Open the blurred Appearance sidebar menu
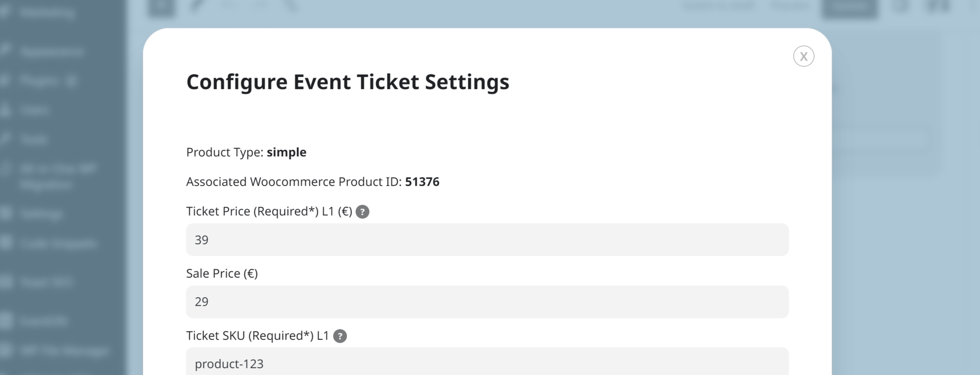Screen dimensions: 980x375 (x=51, y=52)
